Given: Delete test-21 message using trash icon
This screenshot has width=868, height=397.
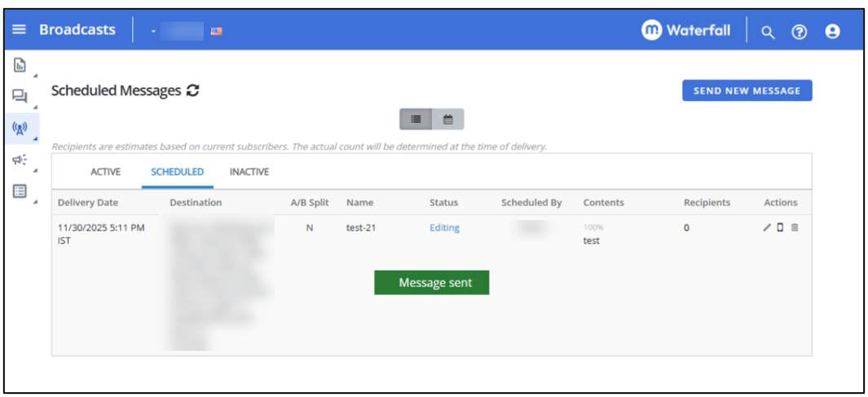Looking at the screenshot, I should (795, 227).
